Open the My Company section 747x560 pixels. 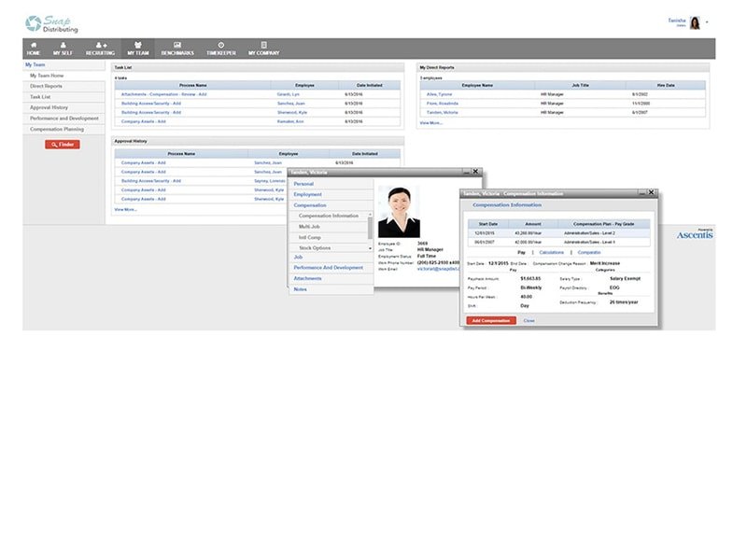point(263,49)
